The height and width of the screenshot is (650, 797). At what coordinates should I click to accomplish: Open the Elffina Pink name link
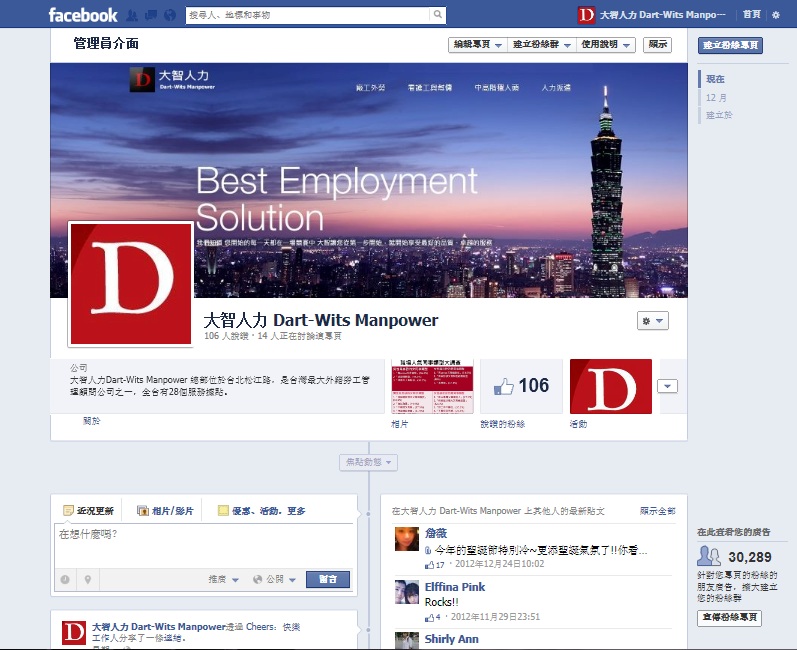[x=455, y=587]
